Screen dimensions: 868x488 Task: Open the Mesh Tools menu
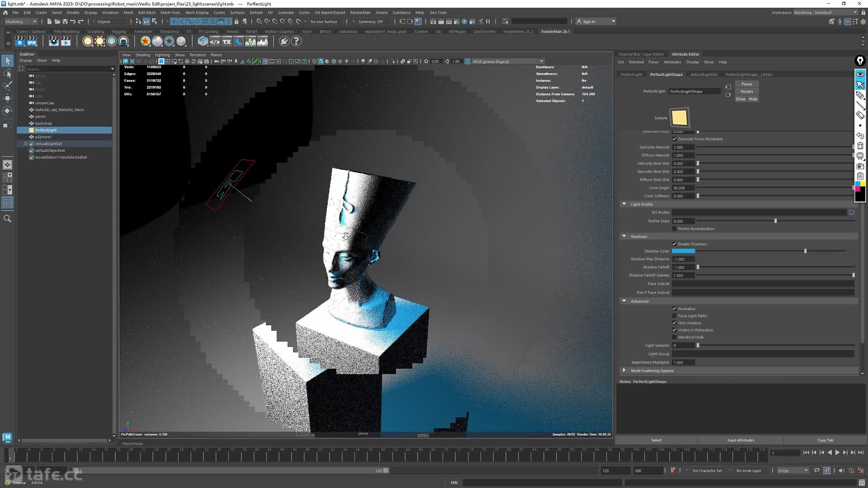170,13
